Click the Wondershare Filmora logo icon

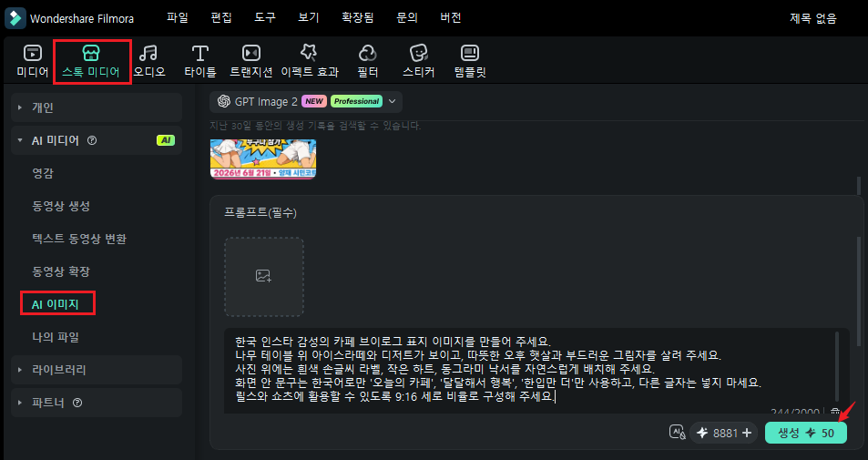[15, 18]
